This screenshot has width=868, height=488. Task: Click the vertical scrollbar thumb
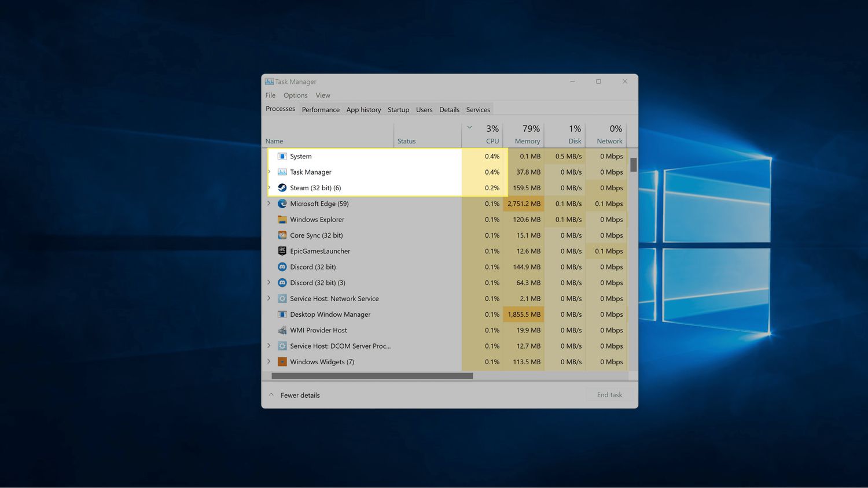click(x=634, y=165)
